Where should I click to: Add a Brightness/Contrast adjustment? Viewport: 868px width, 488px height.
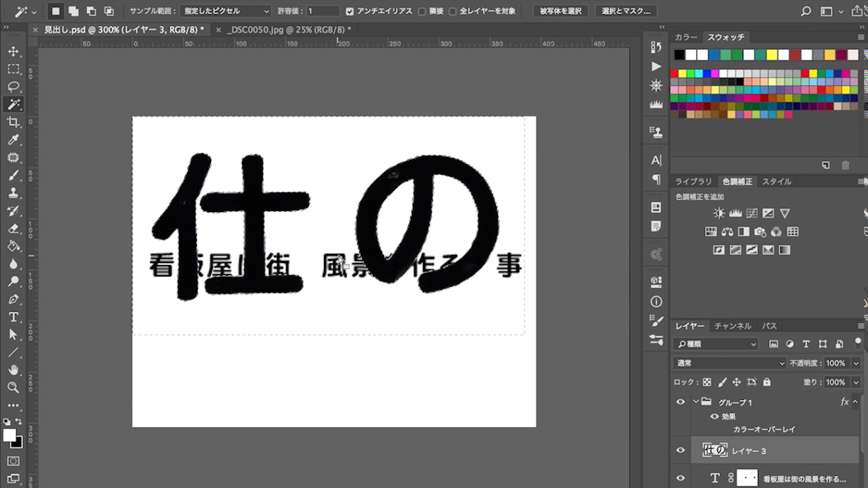(719, 213)
